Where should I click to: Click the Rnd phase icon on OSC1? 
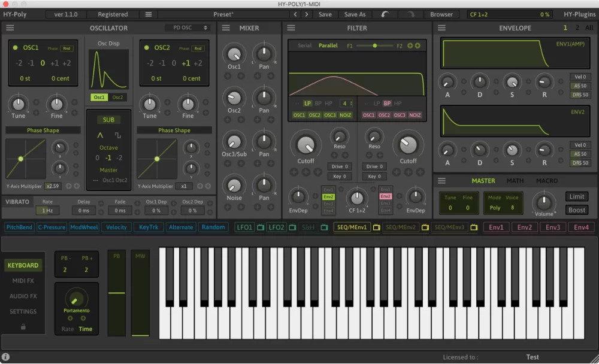tap(66, 50)
